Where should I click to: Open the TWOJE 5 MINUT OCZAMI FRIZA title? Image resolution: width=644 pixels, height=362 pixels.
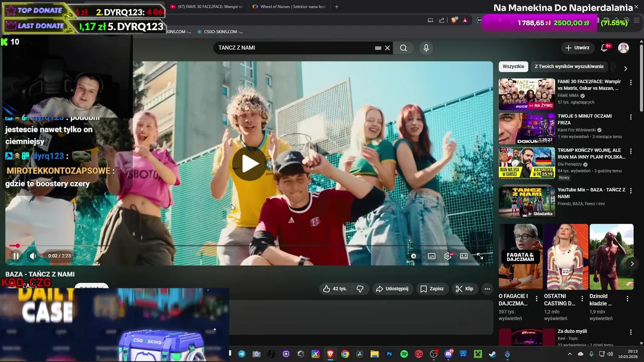point(585,119)
